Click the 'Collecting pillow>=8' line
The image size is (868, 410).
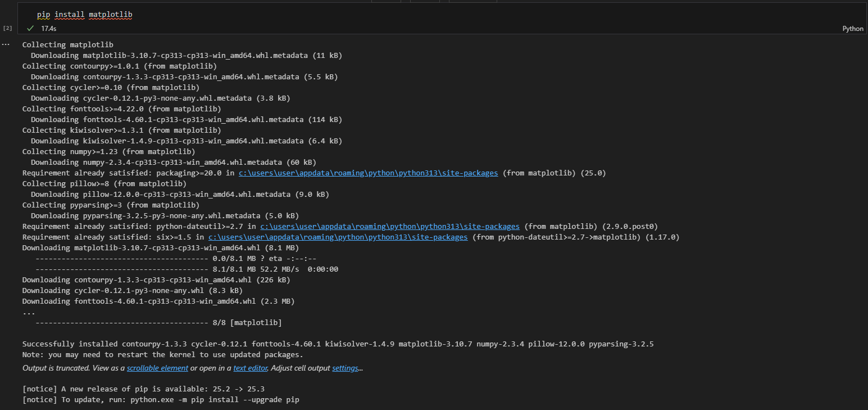click(x=104, y=183)
